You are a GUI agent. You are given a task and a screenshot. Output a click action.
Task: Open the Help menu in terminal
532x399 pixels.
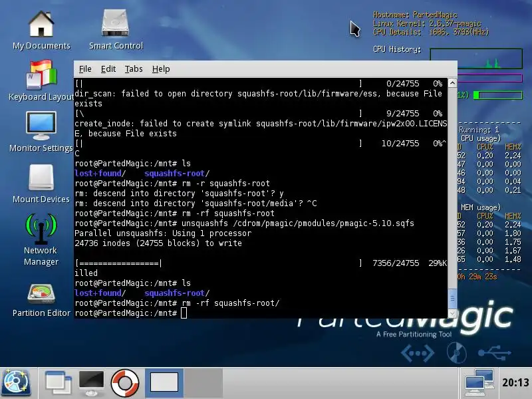tap(161, 69)
